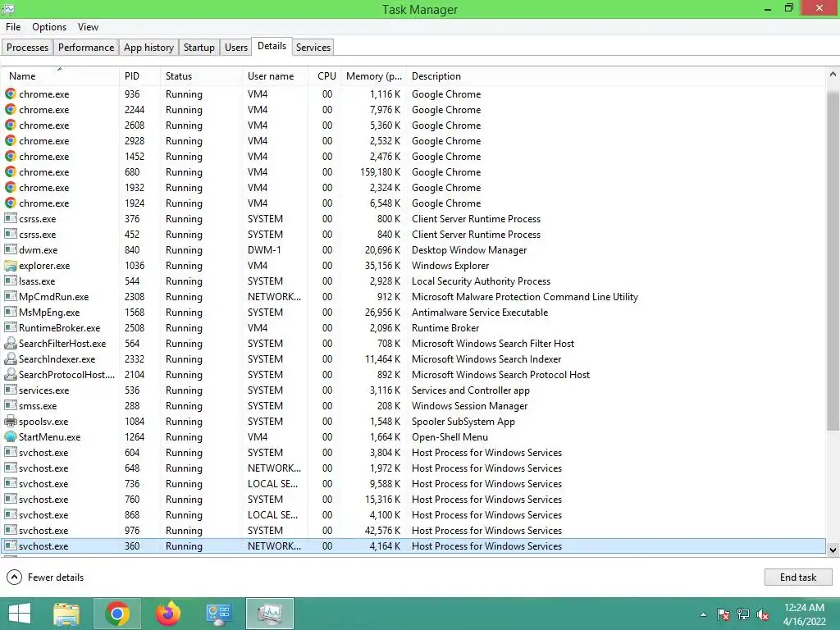Switch to the Users tab

(236, 47)
